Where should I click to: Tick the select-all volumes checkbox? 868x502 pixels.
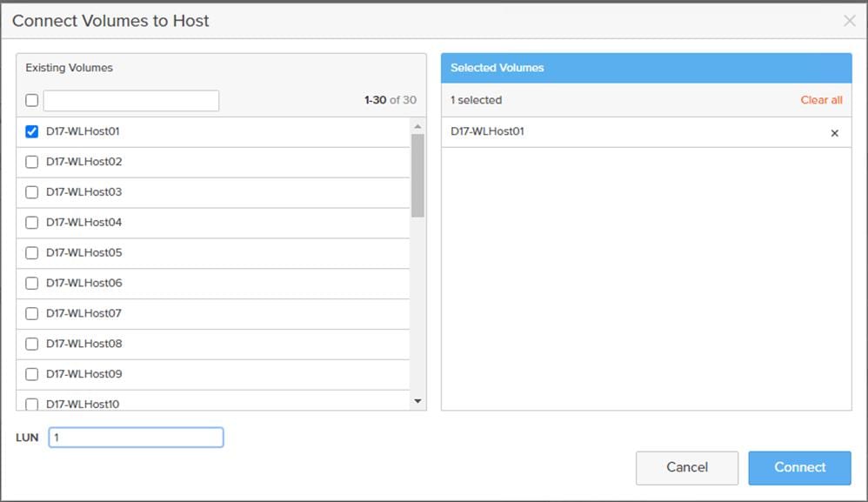(32, 101)
